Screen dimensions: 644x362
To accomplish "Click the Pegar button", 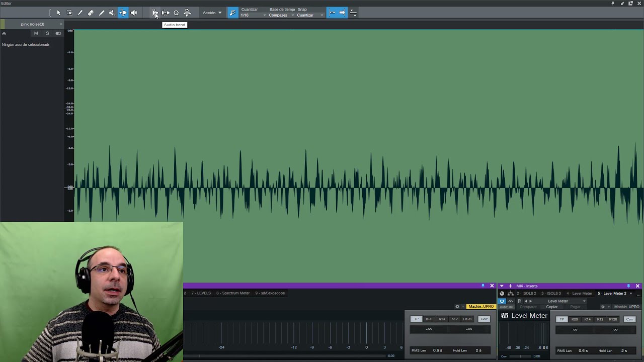I will [575, 307].
